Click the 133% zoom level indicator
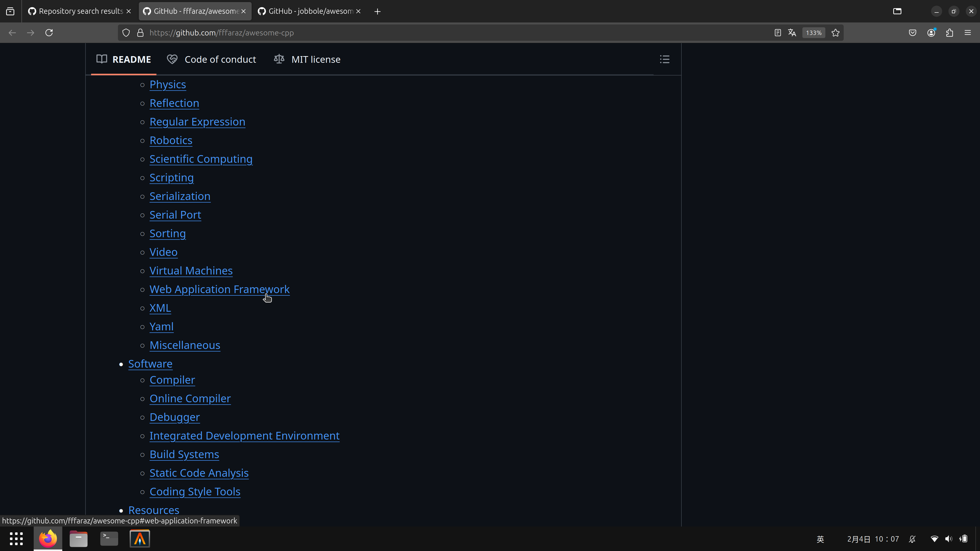This screenshot has width=980, height=551. click(x=813, y=33)
